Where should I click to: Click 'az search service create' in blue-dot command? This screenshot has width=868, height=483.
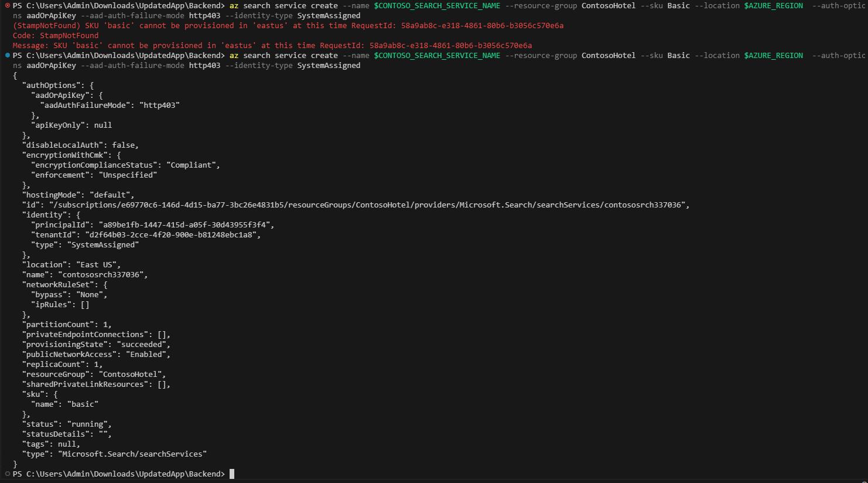283,56
